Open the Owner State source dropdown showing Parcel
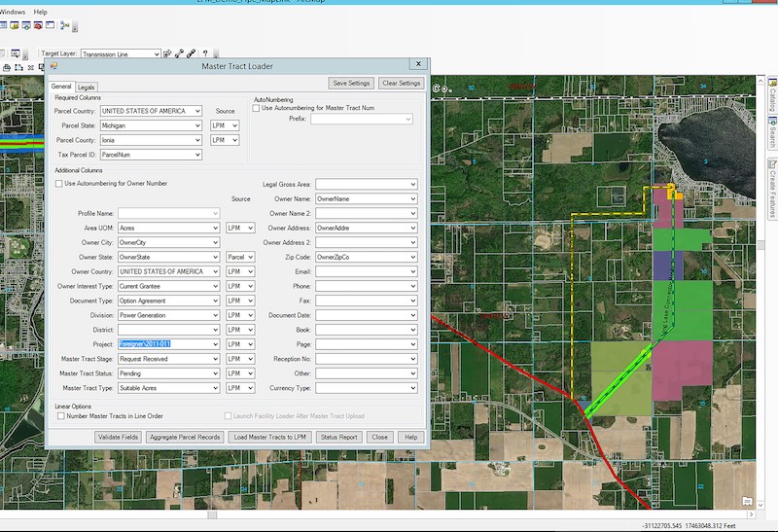The width and height of the screenshot is (778, 532). point(240,257)
